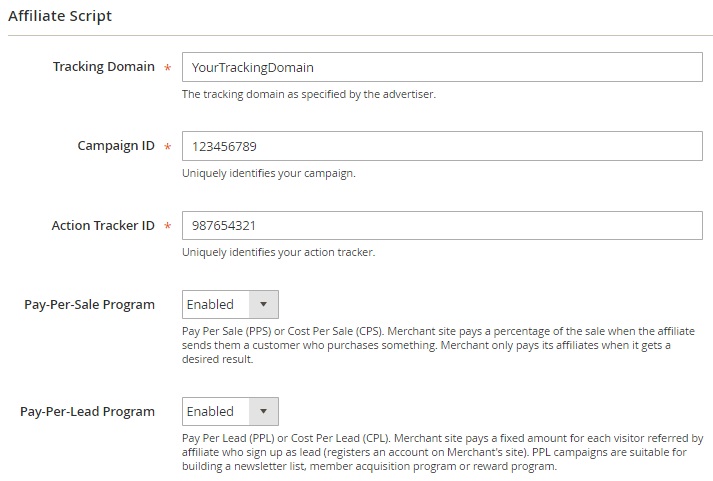The image size is (713, 481).
Task: Open the Pay-Per-Lead Program dropdown
Action: (230, 411)
